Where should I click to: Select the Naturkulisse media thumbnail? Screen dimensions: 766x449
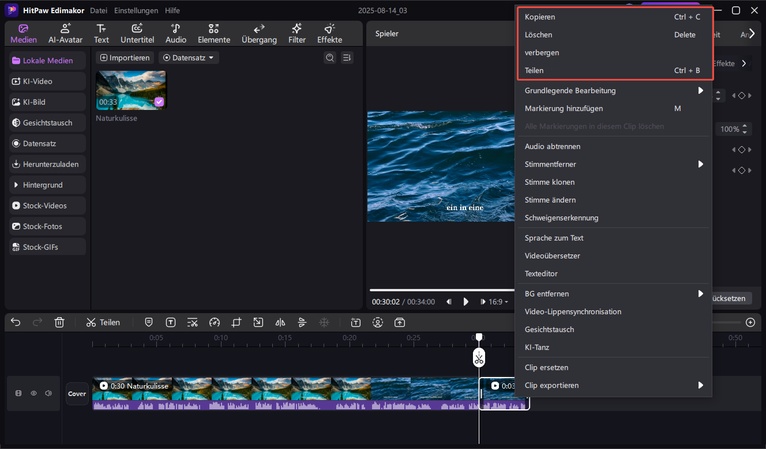point(130,90)
